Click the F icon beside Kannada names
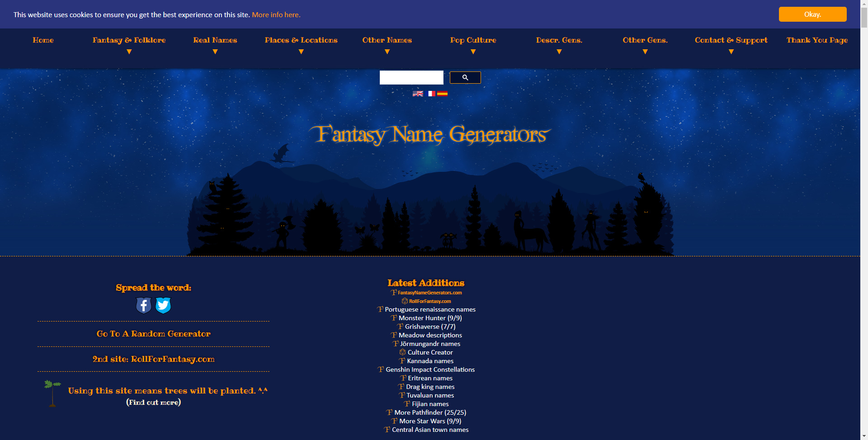868x440 pixels. (402, 361)
